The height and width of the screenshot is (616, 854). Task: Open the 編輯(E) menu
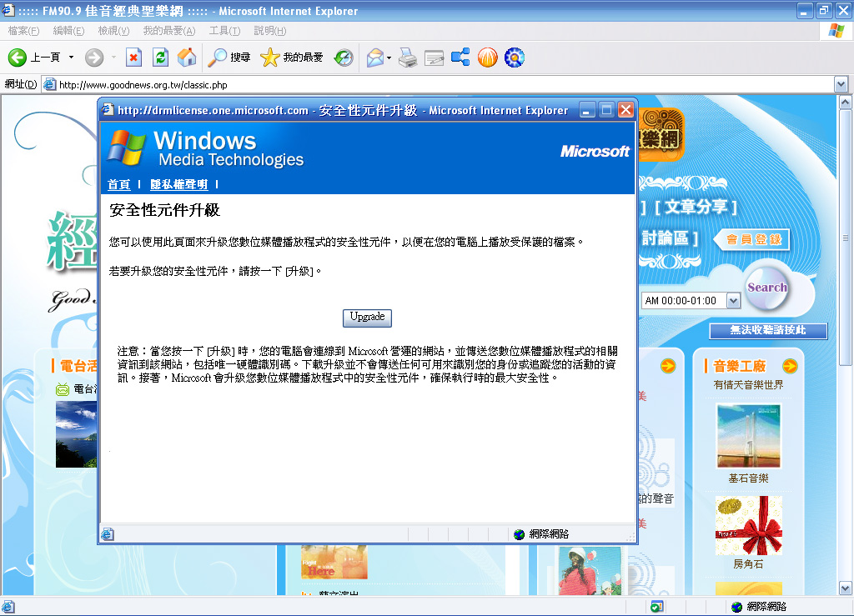click(x=68, y=31)
